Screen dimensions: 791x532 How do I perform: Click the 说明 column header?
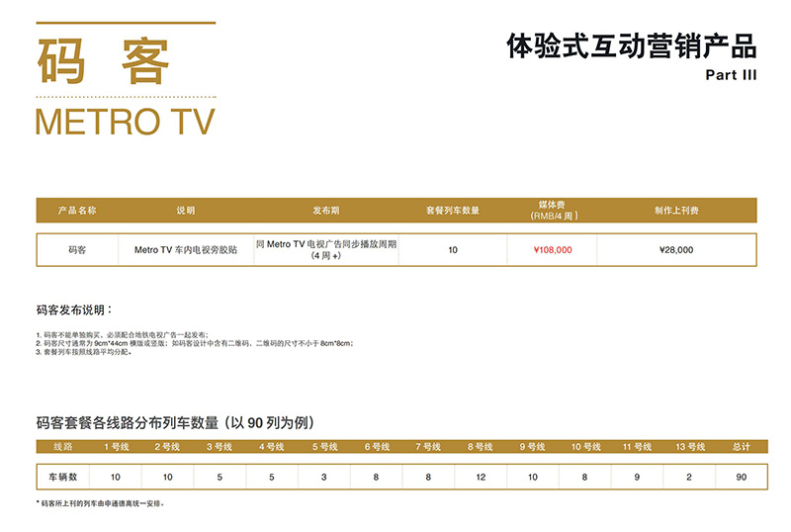(x=185, y=211)
